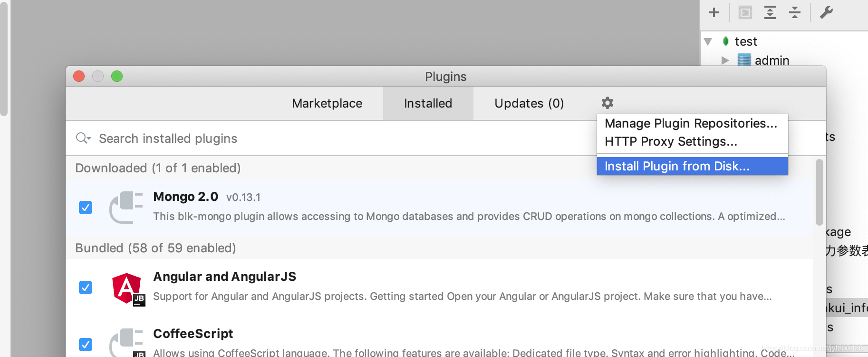Click the Plugins list vertical scrollbar
868x357 pixels.
click(820, 192)
